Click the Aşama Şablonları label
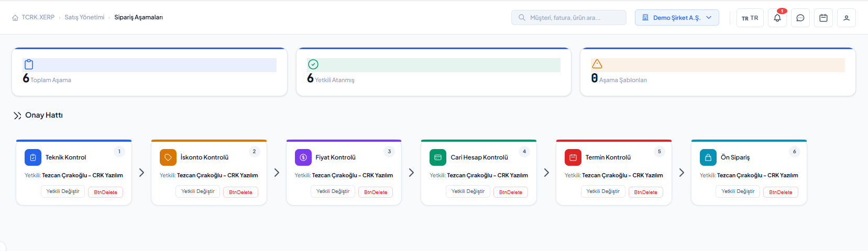868x251 pixels. [x=623, y=80]
